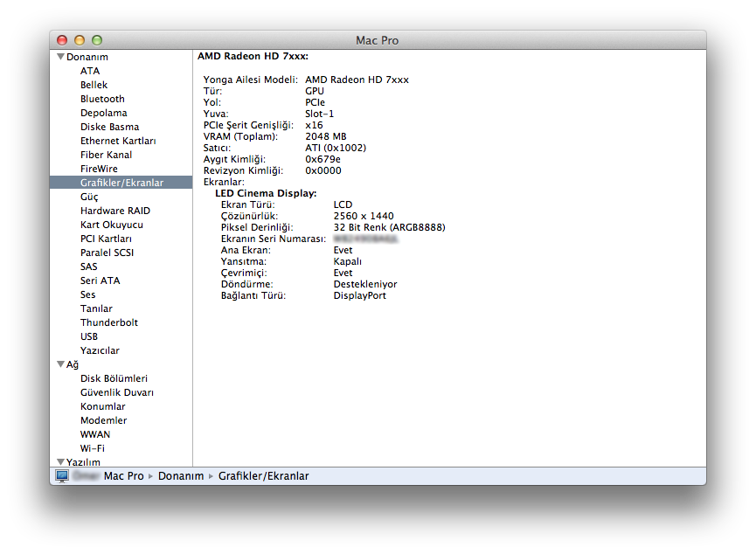Click the 0x0000 revision ID value
Viewport: 756px width, 554px height.
323,170
